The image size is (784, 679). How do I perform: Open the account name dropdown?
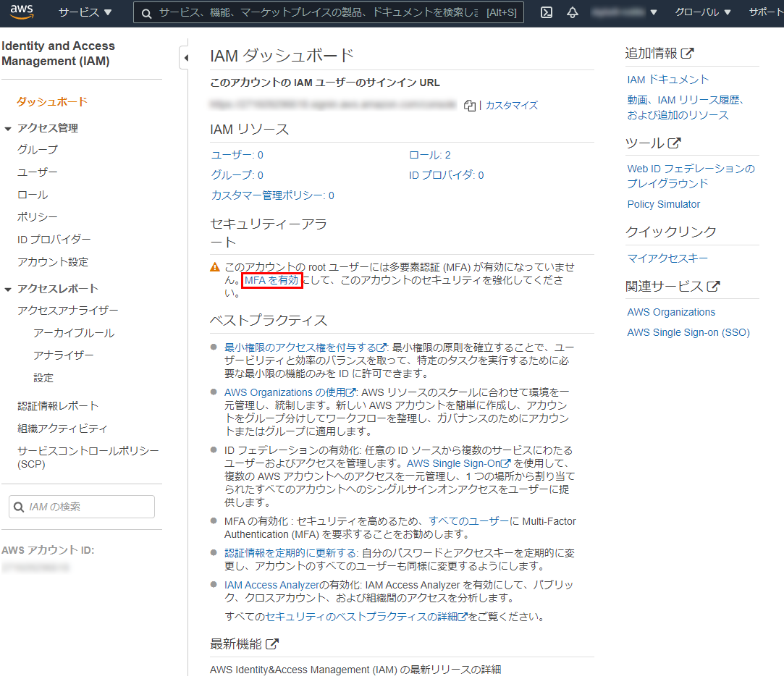[624, 12]
